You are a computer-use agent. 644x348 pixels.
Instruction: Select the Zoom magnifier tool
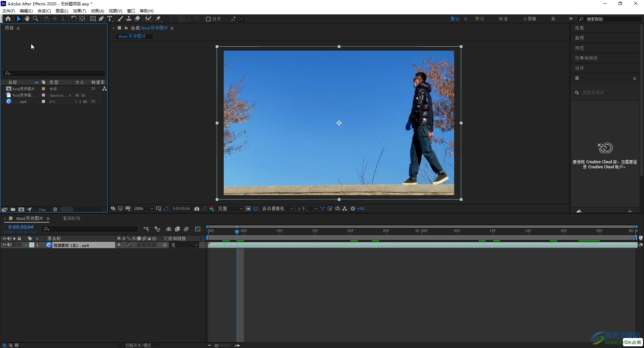click(36, 19)
